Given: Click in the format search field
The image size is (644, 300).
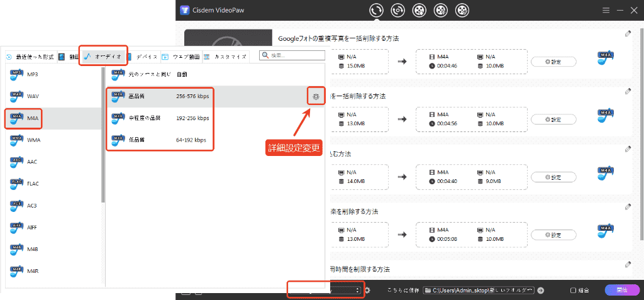Looking at the screenshot, I should click(x=291, y=55).
